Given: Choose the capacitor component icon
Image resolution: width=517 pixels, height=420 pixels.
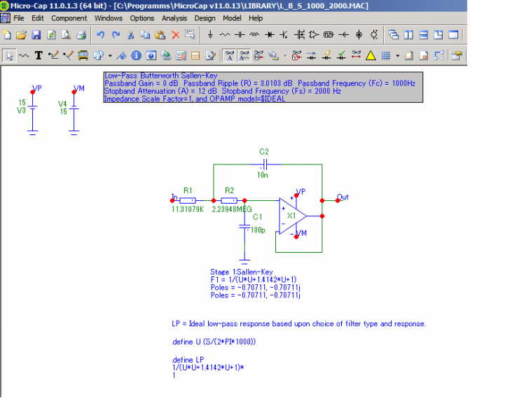Looking at the screenshot, I should pyautogui.click(x=240, y=34).
